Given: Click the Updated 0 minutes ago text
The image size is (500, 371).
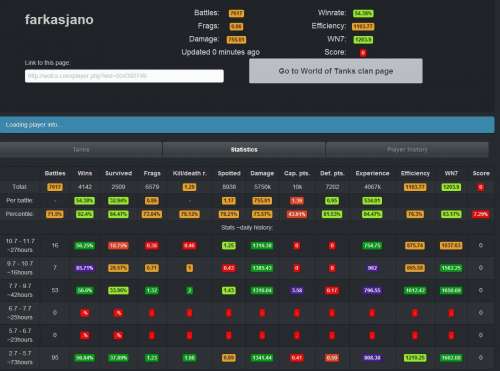Looking at the screenshot, I should (x=220, y=52).
